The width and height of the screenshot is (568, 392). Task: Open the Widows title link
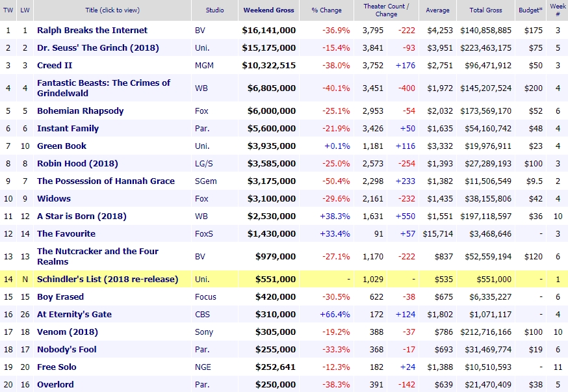click(53, 198)
